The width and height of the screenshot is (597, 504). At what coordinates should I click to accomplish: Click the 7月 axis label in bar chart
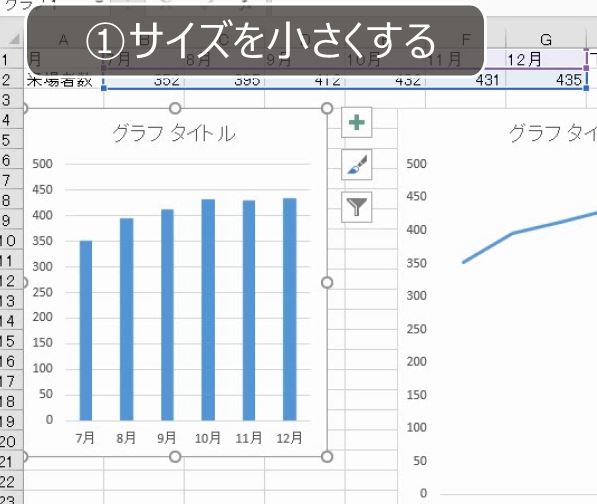(85, 438)
